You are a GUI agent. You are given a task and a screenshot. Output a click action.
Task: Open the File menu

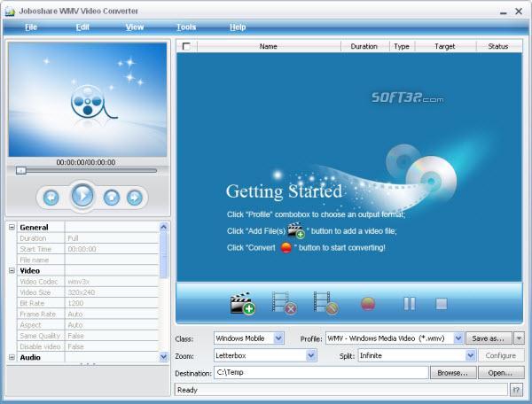pos(30,27)
